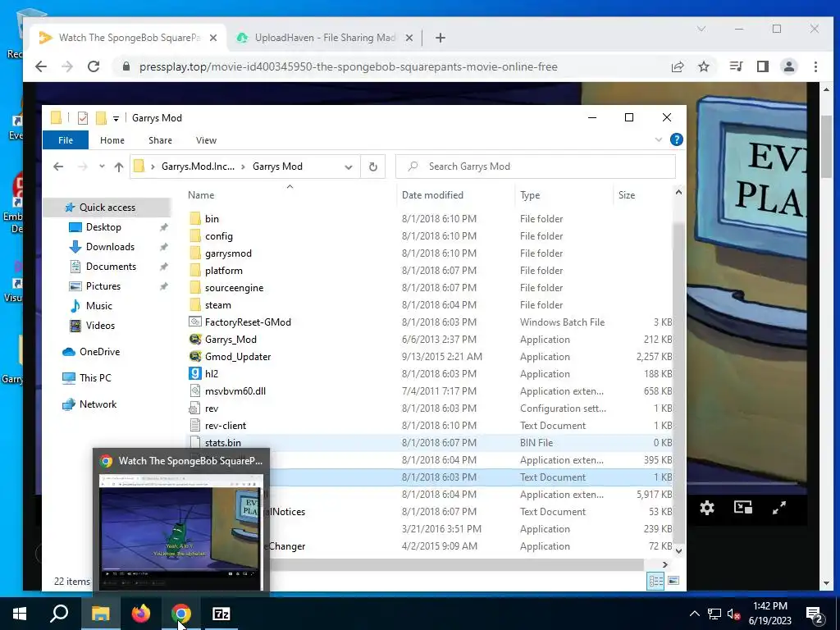Open Windows Start menu
The width and height of the screenshot is (840, 630).
click(20, 614)
